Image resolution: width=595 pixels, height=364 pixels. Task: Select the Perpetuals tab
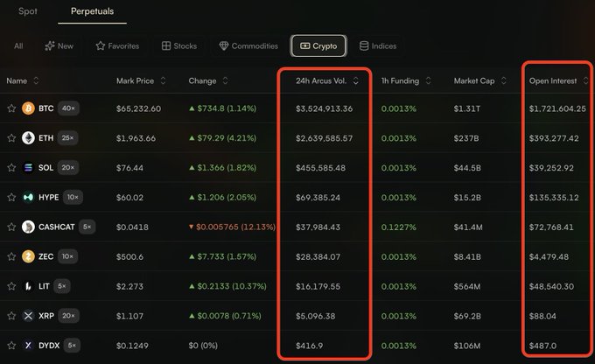point(92,11)
